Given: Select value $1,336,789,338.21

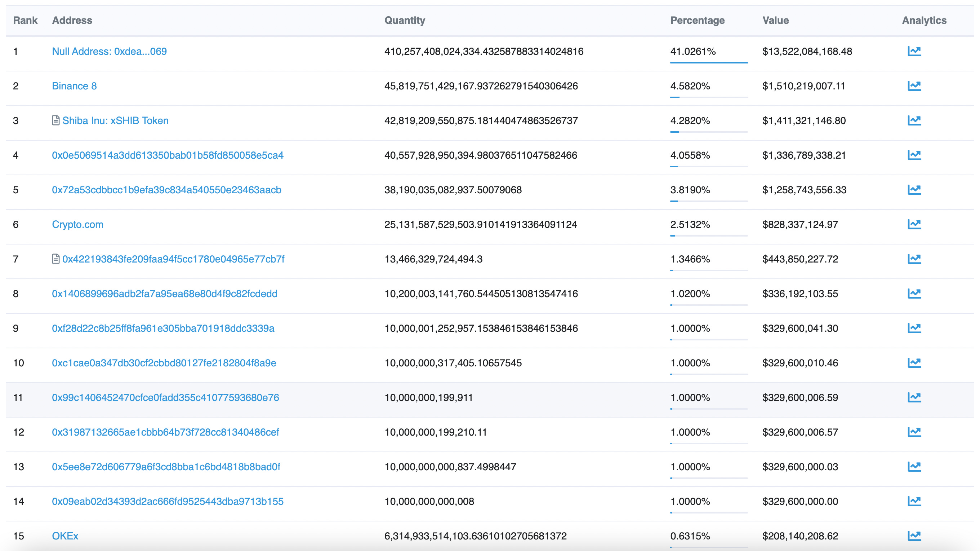Looking at the screenshot, I should click(x=804, y=155).
